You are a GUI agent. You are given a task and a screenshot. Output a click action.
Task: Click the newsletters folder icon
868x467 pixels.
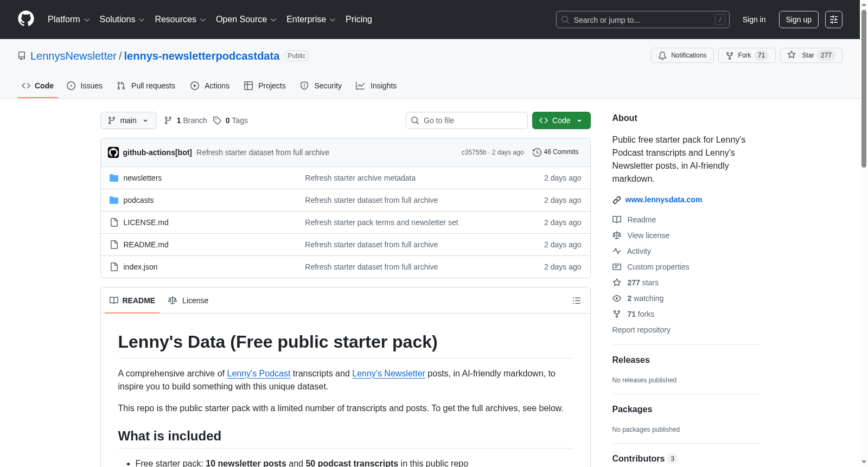pyautogui.click(x=114, y=178)
